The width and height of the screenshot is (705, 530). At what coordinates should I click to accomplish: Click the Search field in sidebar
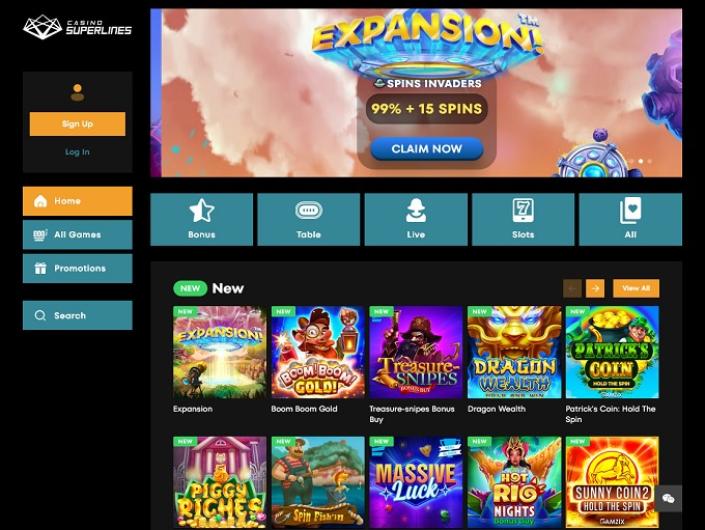(x=77, y=315)
